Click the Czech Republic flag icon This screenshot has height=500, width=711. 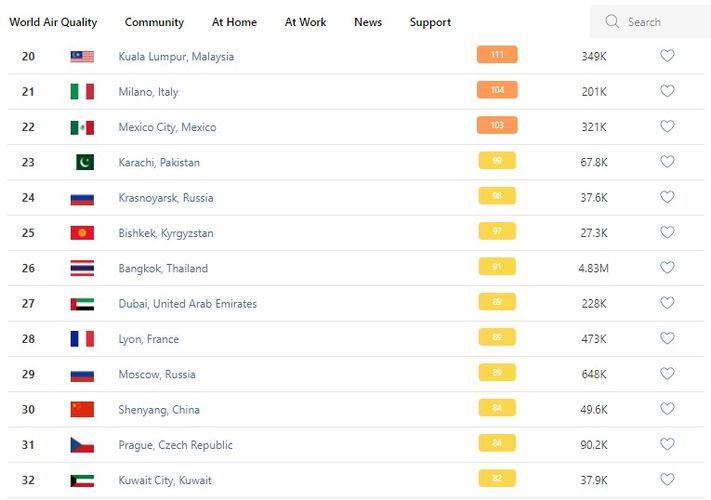pos(82,445)
